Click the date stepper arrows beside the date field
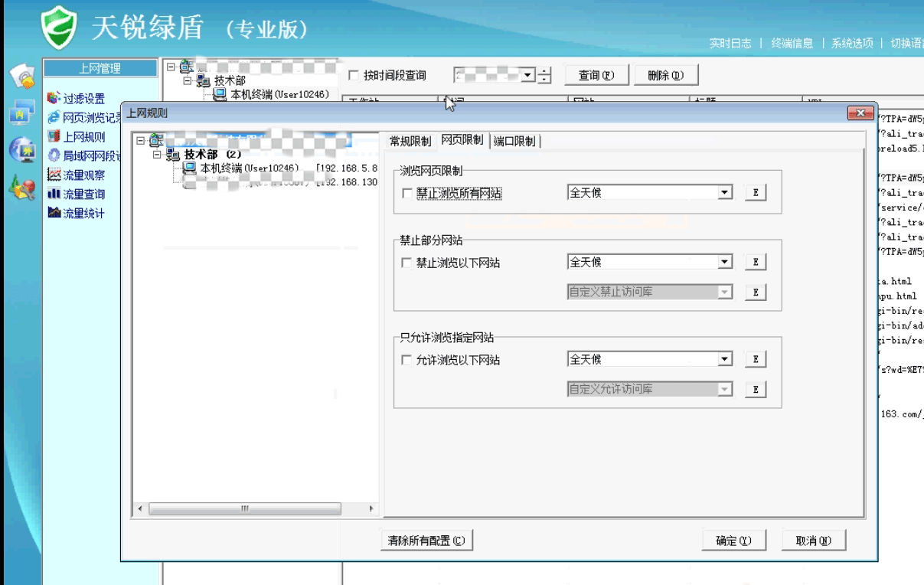Screen dimensions: 924x585 [544, 75]
